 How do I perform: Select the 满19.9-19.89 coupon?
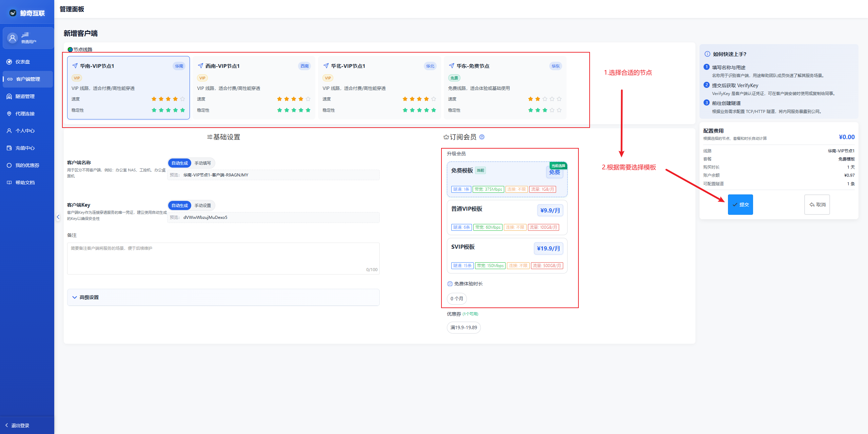click(463, 327)
